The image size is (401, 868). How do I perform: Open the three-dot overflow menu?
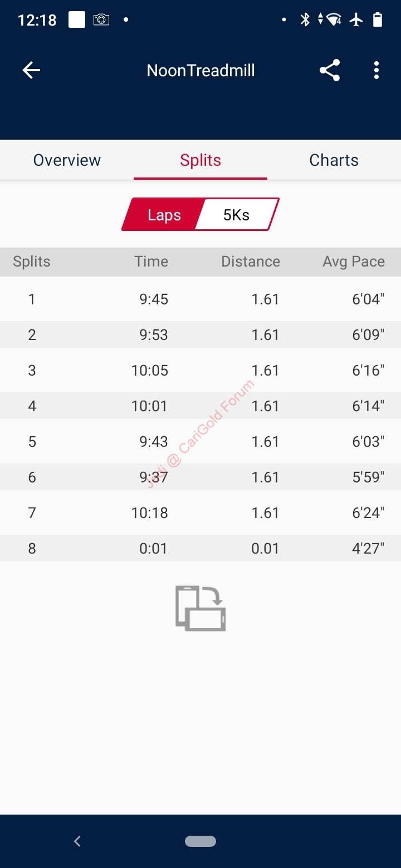pyautogui.click(x=376, y=70)
